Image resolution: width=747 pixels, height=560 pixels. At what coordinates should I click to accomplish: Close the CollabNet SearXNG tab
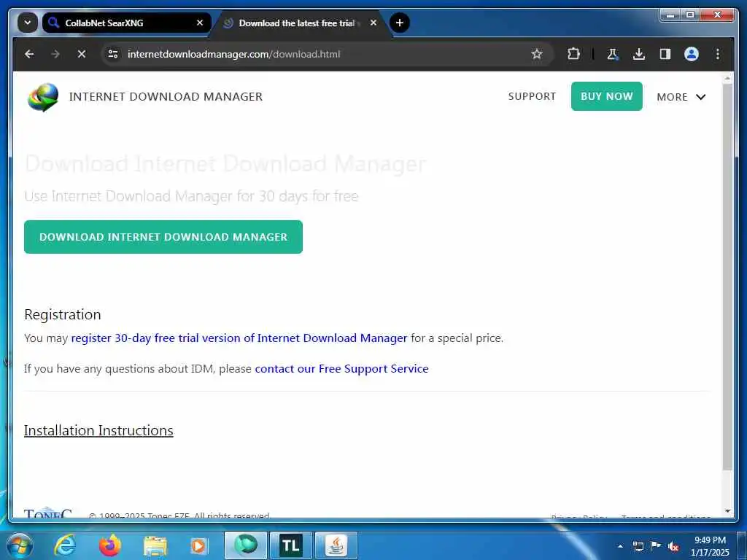coord(200,23)
